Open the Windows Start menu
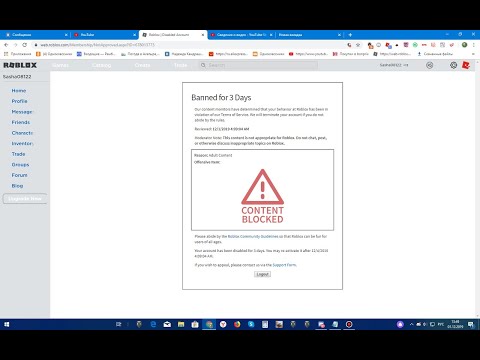The image size is (480, 360). point(6,324)
